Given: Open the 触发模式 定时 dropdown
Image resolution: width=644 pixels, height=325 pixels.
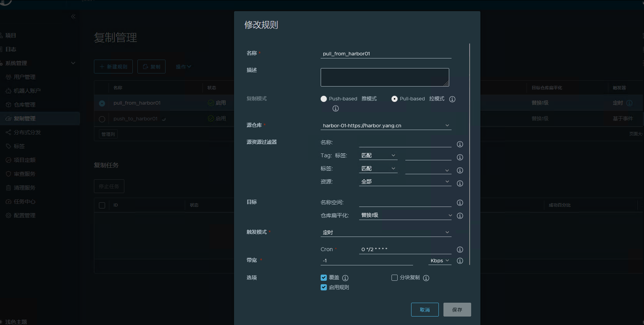Looking at the screenshot, I should (386, 232).
